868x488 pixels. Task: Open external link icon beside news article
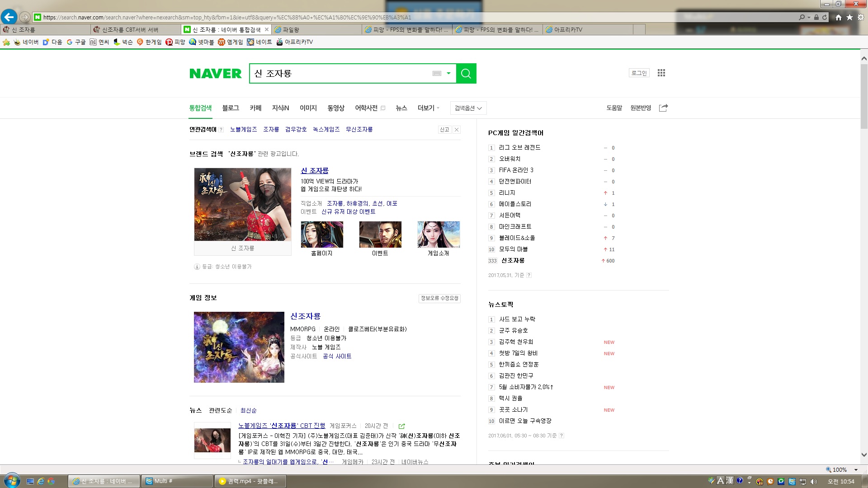click(x=401, y=426)
